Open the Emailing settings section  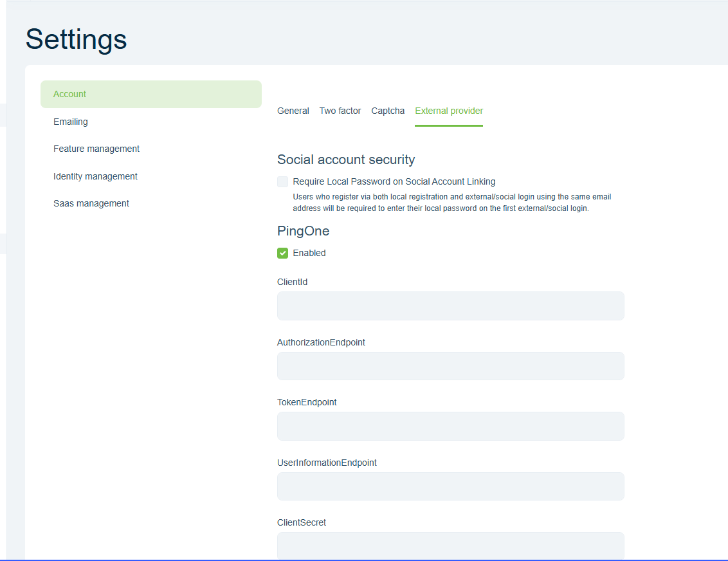tap(71, 122)
